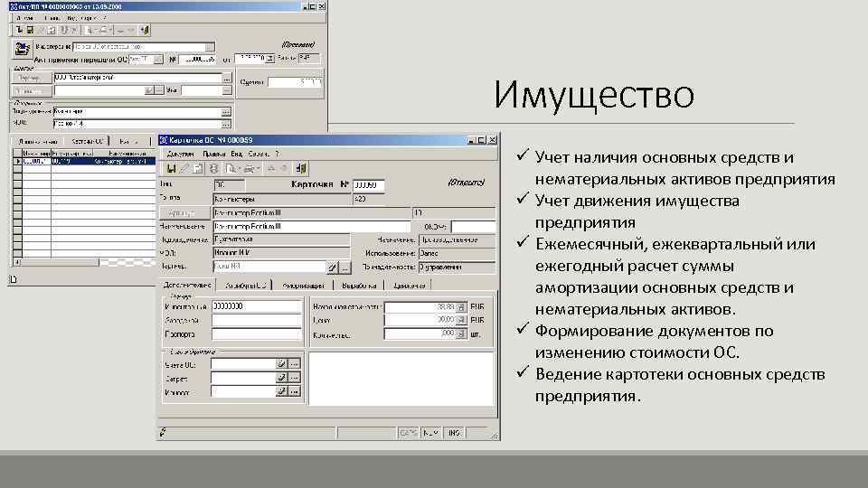This screenshot has width=868, height=488.
Task: Switch to Атрибуты ОС tab
Action: point(246,286)
